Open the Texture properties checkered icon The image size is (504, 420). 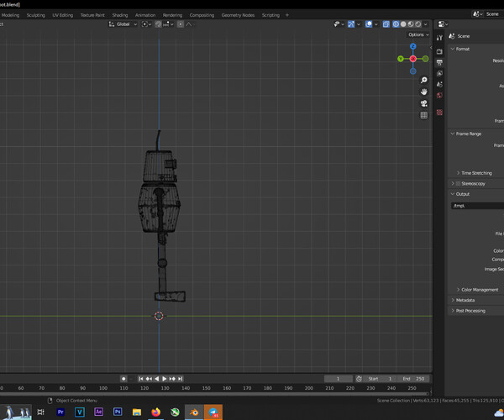439,113
